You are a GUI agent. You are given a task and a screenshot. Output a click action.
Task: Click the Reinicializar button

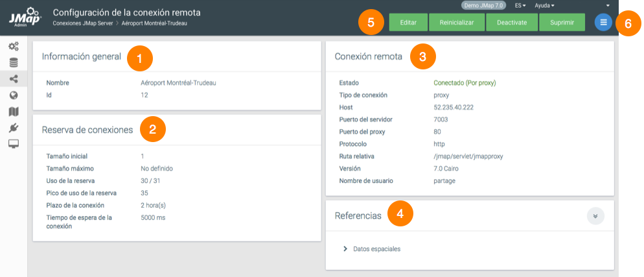pyautogui.click(x=457, y=23)
